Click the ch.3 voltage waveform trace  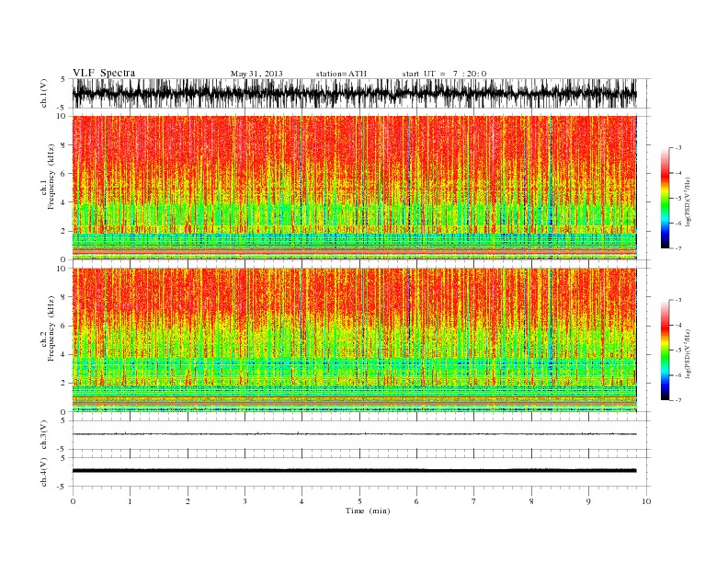354,434
